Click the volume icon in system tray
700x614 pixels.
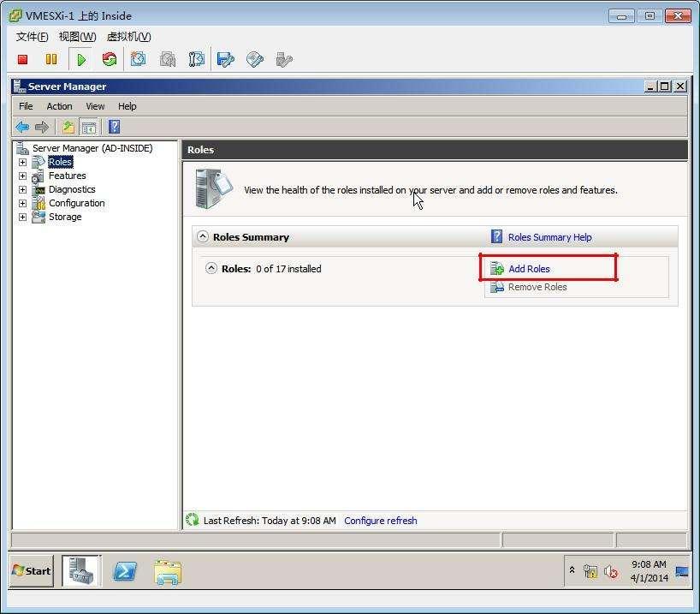click(x=611, y=571)
